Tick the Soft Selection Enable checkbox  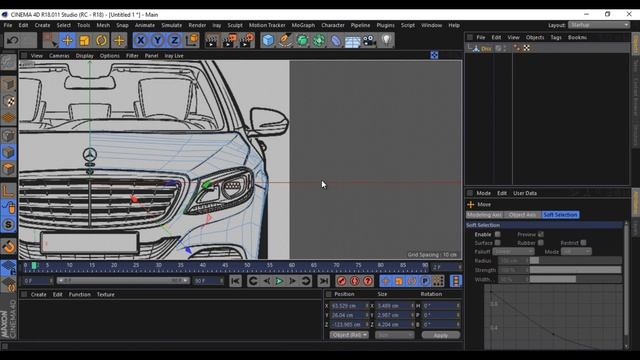pyautogui.click(x=498, y=234)
